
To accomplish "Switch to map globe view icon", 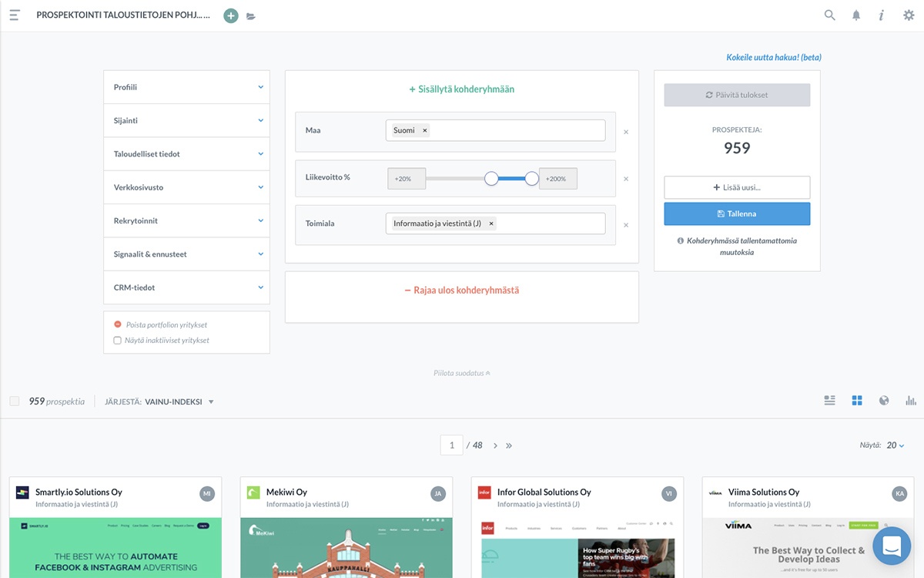I will [x=884, y=401].
